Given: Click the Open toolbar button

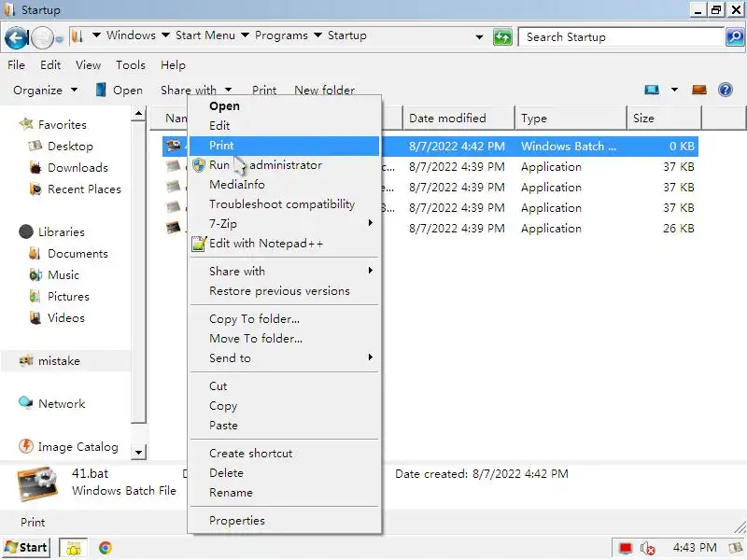Looking at the screenshot, I should 120,90.
